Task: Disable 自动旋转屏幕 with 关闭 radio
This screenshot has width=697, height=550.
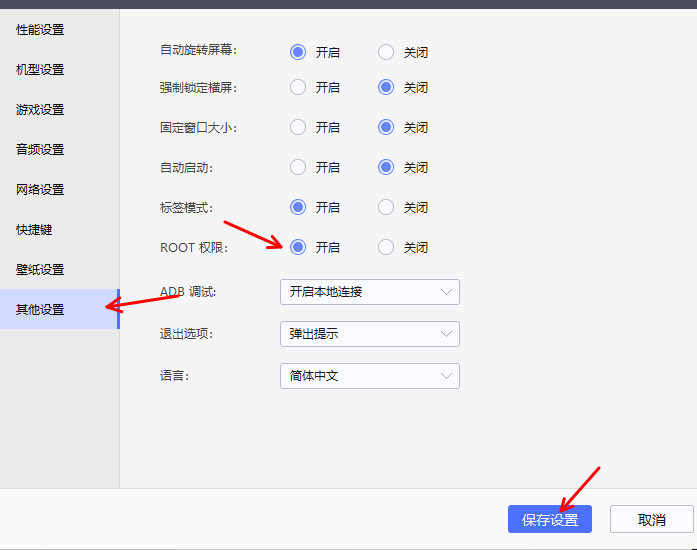Action: click(386, 52)
